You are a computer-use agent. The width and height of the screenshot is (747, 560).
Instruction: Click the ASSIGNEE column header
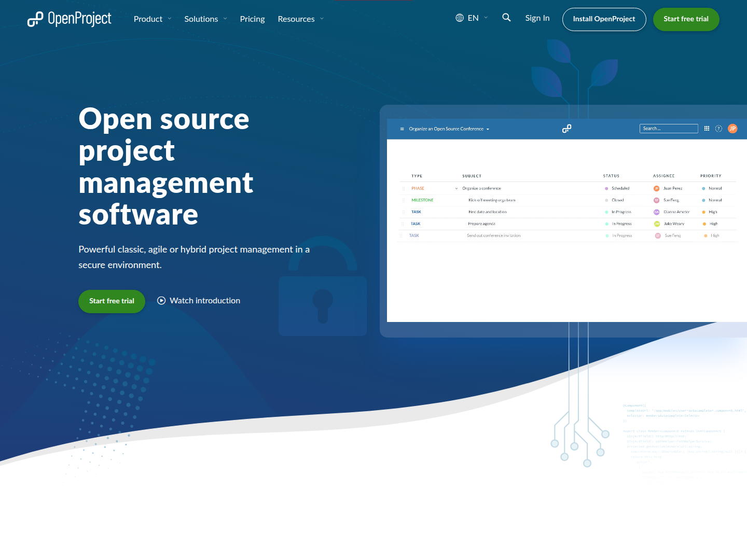click(x=664, y=176)
